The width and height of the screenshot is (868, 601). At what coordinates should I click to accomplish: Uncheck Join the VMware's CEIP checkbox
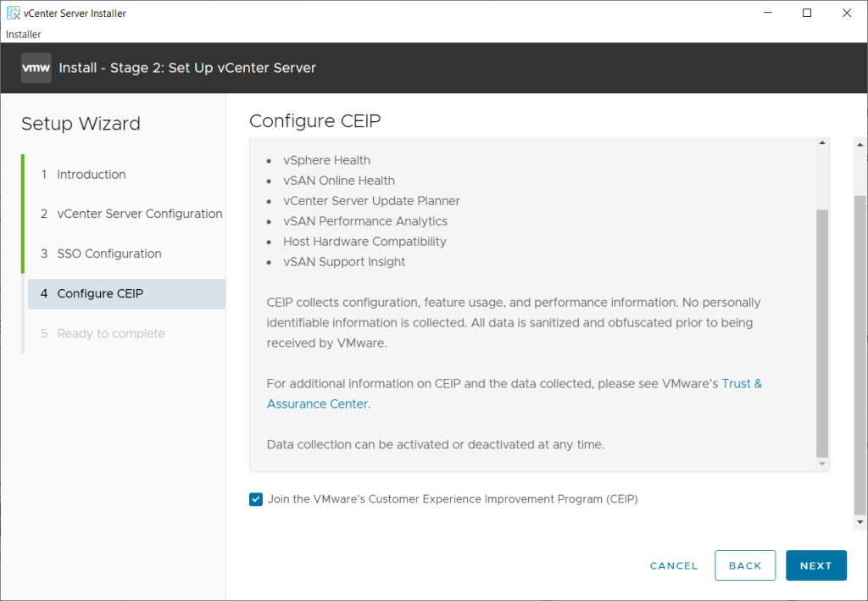click(x=256, y=499)
